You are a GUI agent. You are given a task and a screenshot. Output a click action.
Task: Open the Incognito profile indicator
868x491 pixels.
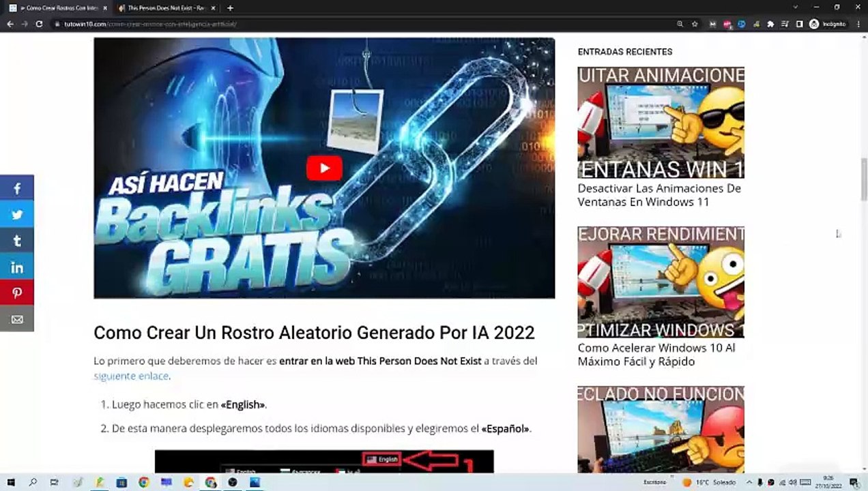[x=827, y=24]
